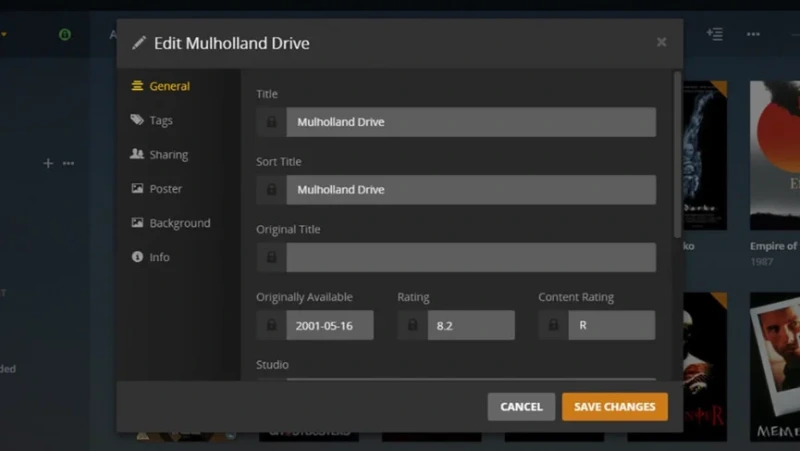Open the three-dots menu in background toolbar

pos(753,34)
